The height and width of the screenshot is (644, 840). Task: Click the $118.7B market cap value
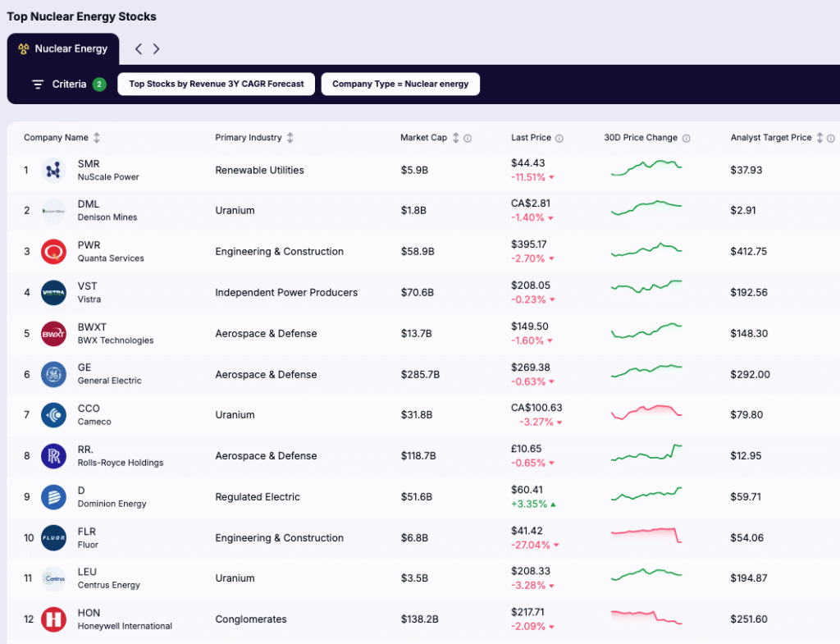coord(418,456)
